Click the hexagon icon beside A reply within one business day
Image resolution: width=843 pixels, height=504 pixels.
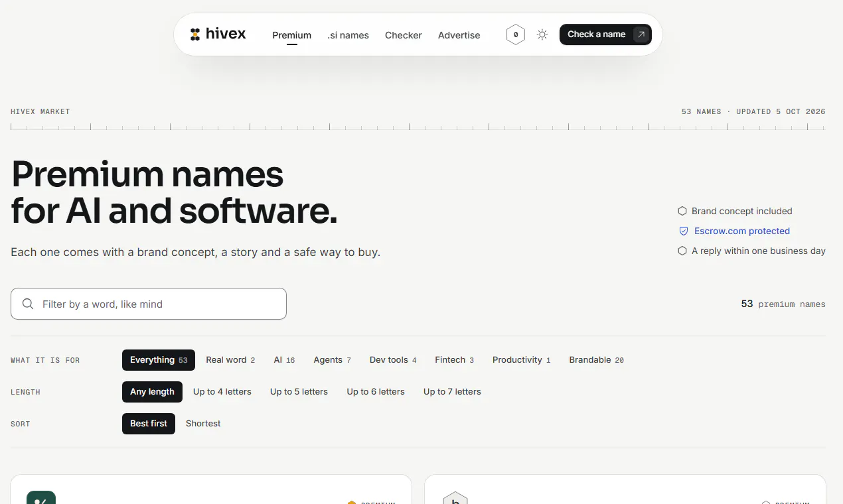(x=682, y=251)
